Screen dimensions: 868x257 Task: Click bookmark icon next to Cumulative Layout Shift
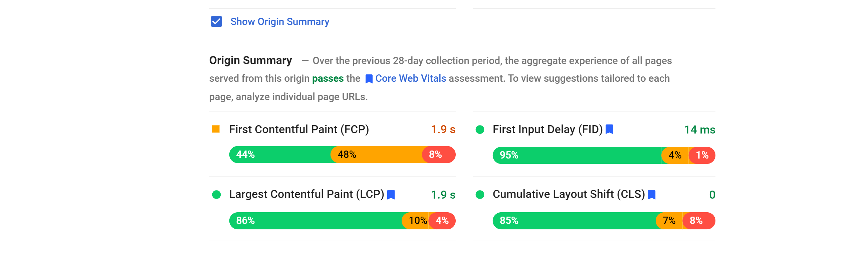pos(651,194)
